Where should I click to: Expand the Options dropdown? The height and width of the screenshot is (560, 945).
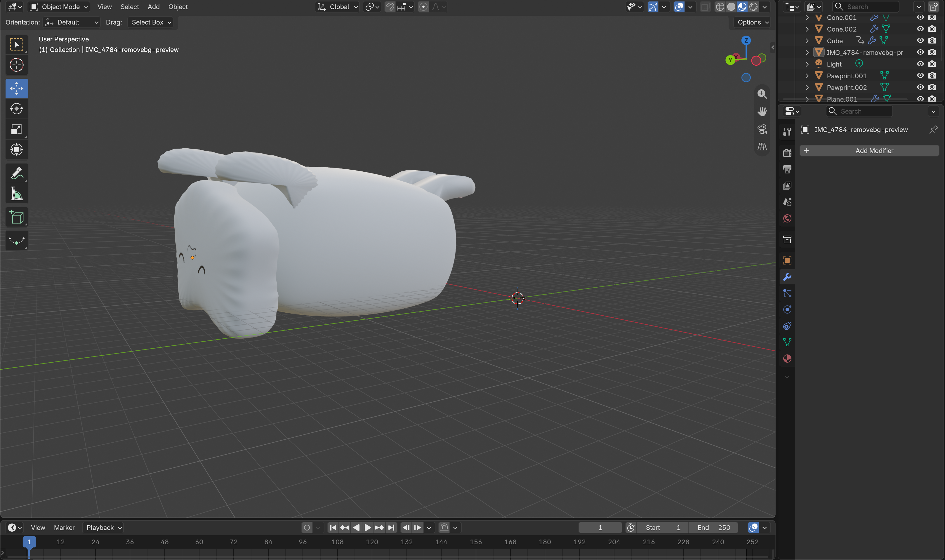point(753,22)
